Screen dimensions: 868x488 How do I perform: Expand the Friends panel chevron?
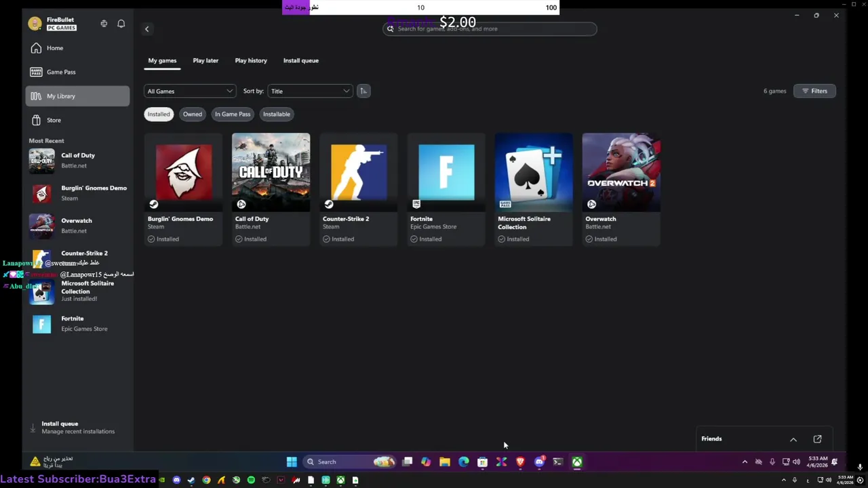(x=793, y=439)
